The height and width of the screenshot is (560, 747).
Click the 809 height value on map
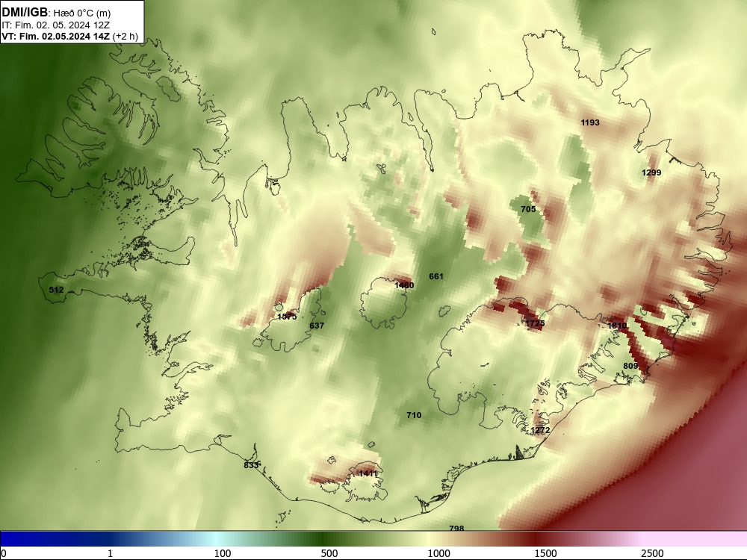pos(630,366)
